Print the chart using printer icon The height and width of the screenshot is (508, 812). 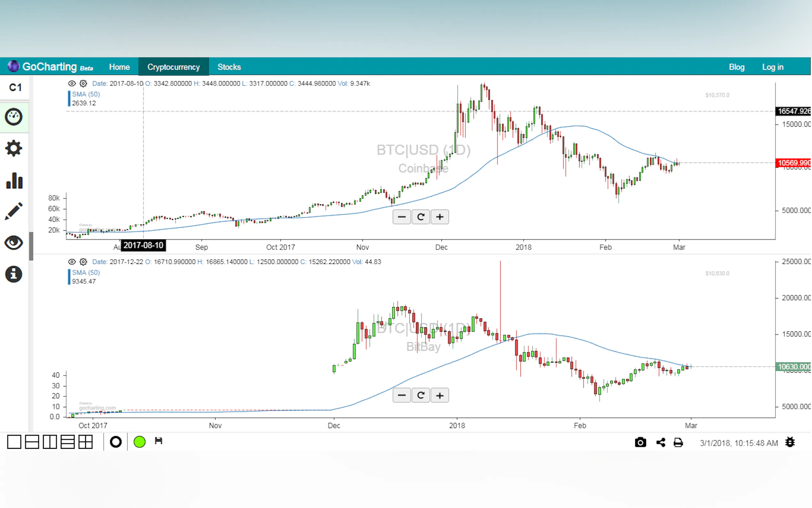(x=678, y=442)
